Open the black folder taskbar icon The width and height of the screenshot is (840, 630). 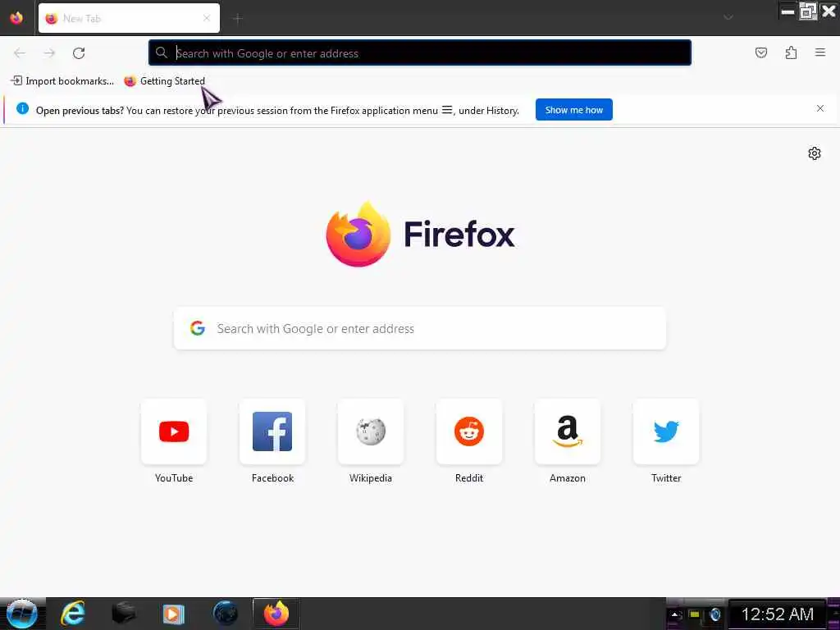[x=124, y=614]
